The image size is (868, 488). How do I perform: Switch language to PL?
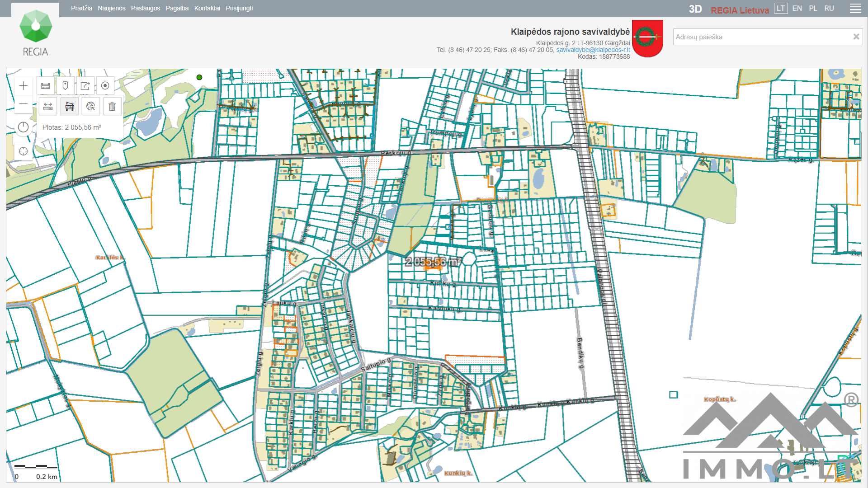point(813,8)
